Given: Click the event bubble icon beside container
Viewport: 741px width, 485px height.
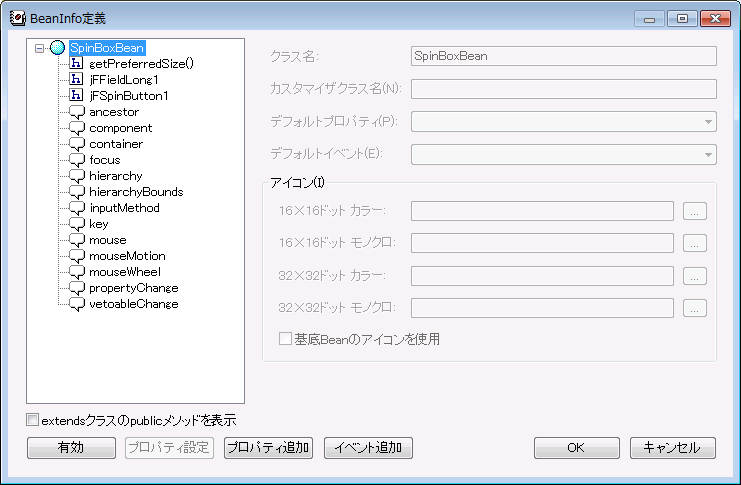Looking at the screenshot, I should point(77,145).
